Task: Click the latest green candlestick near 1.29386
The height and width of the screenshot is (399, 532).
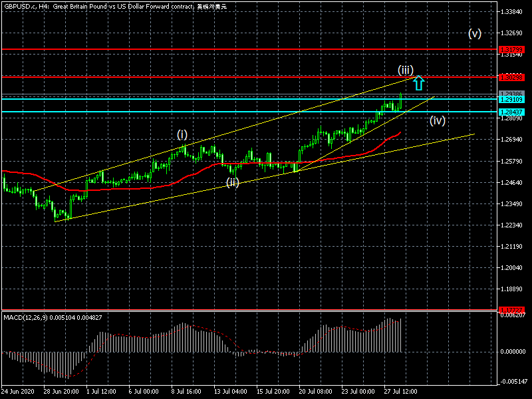Action: tap(401, 101)
